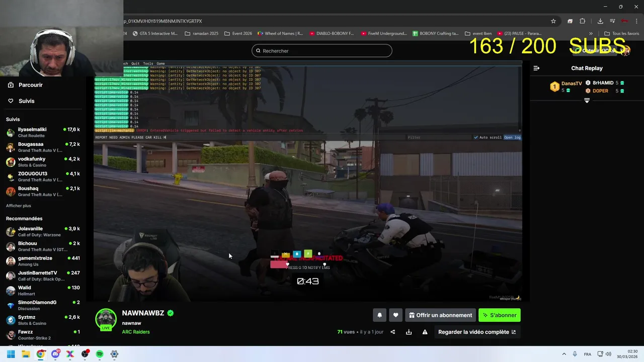The width and height of the screenshot is (644, 362).
Task: Click the notification bell icon
Action: point(380,315)
